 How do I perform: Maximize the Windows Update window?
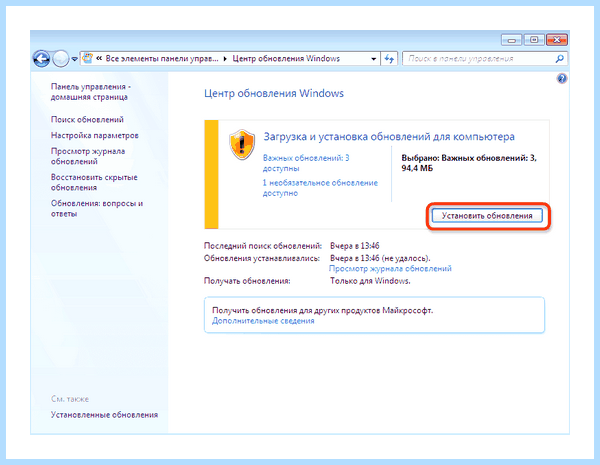tap(534, 39)
